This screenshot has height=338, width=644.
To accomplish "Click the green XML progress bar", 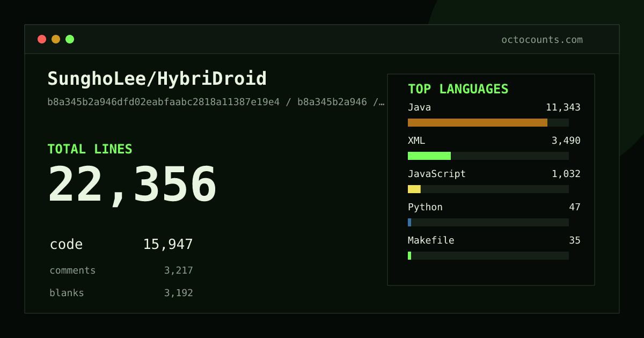I will coord(429,156).
